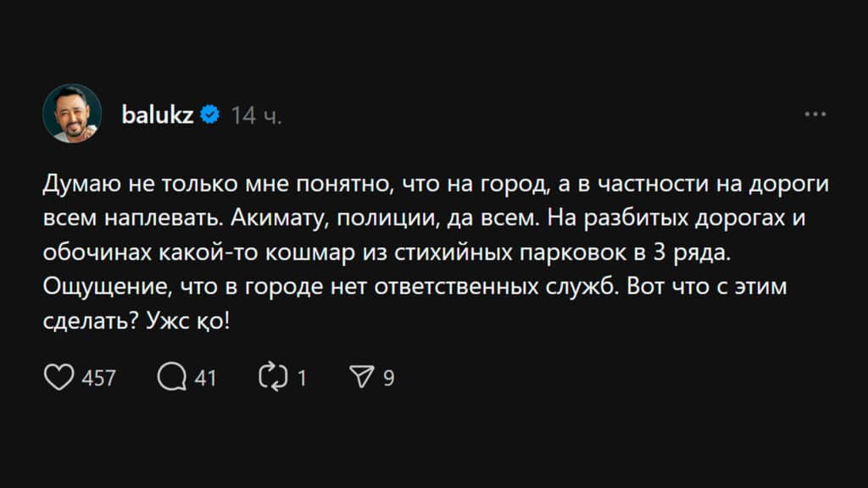
Task: Click the share count of 9
Action: point(388,379)
